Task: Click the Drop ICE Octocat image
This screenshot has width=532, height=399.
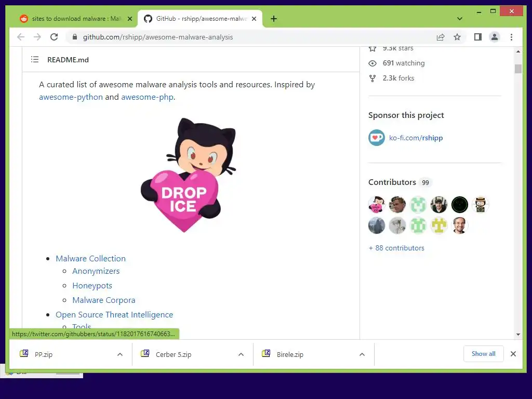Action: point(188,175)
